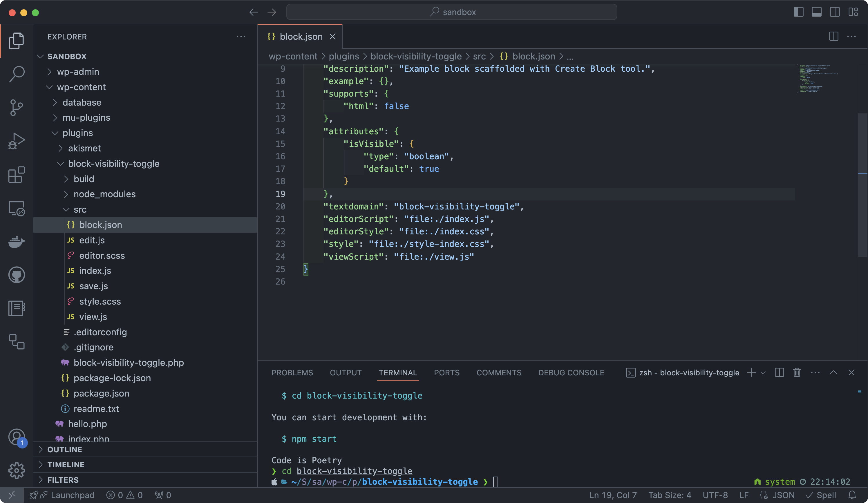Change the LF end of line sequence
Screen dimensions: 868x503
tap(744, 495)
